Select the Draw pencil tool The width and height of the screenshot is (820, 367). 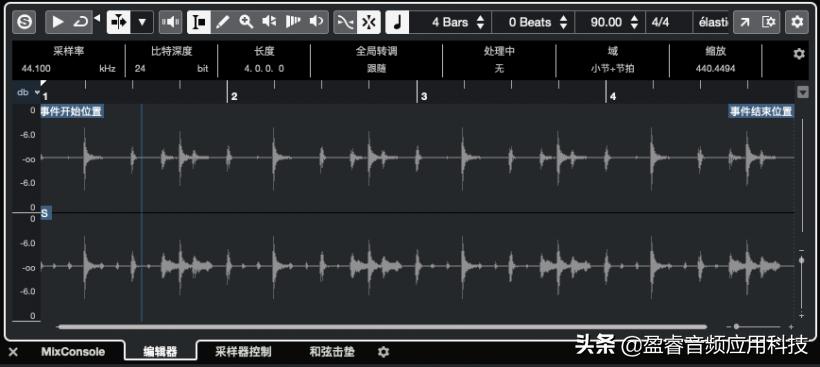pos(223,22)
